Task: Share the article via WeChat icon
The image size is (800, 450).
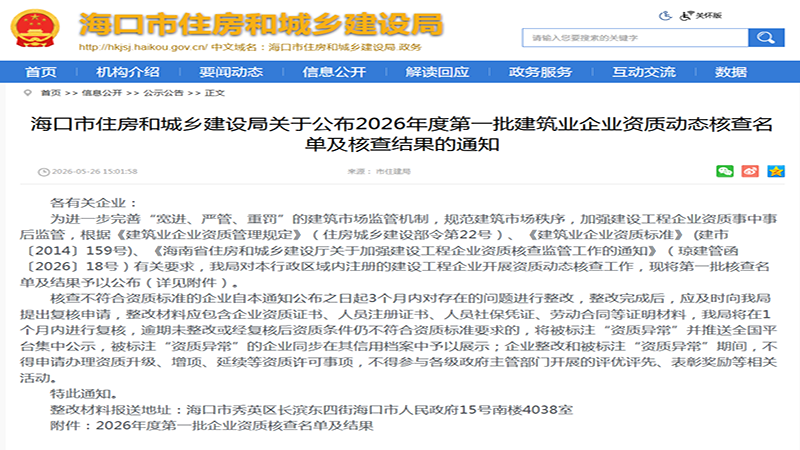Action: coord(724,171)
